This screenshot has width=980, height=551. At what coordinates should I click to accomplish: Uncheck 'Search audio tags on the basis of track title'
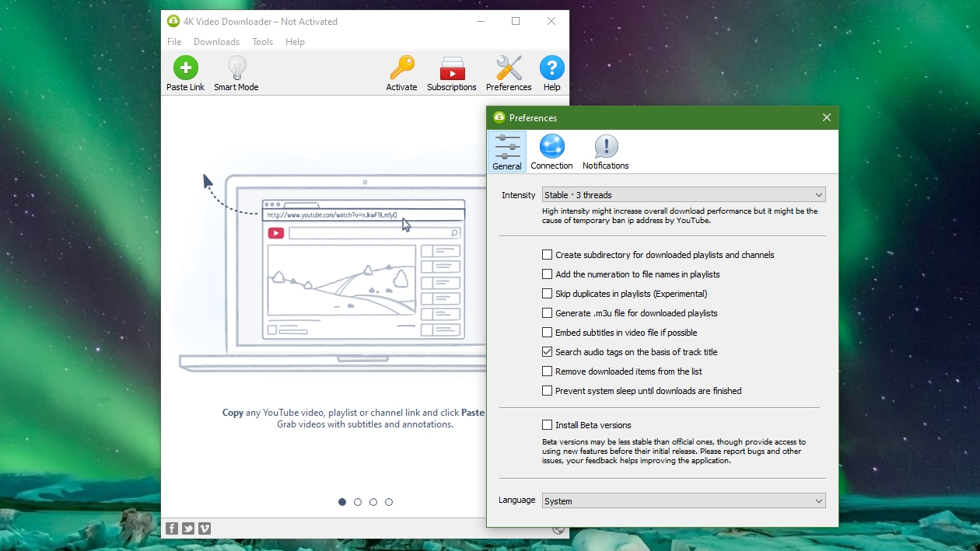click(547, 351)
